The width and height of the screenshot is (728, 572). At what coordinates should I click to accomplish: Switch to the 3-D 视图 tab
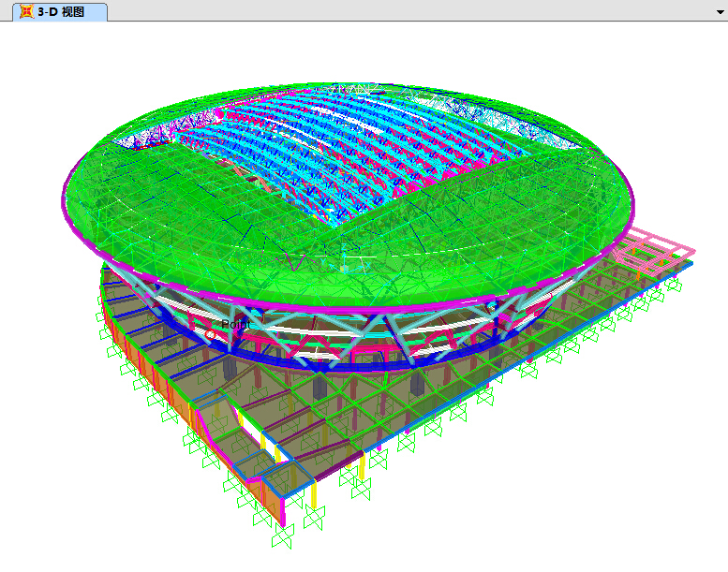pyautogui.click(x=60, y=11)
